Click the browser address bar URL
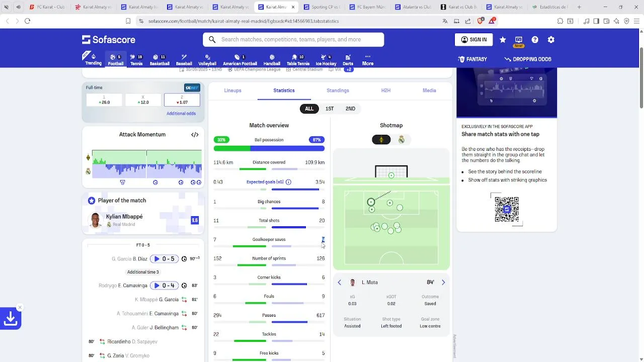The height and width of the screenshot is (362, 644). 244,21
